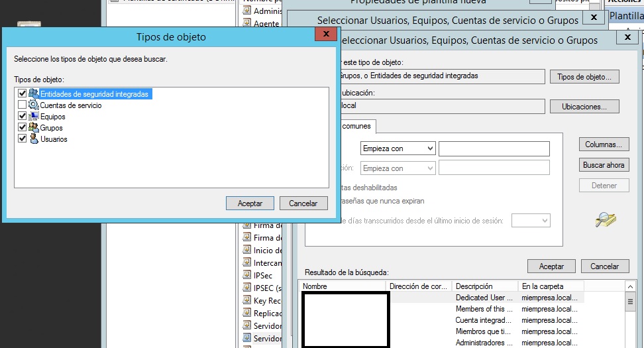Click the Usuarios person icon
The image size is (644, 348).
[x=34, y=139]
